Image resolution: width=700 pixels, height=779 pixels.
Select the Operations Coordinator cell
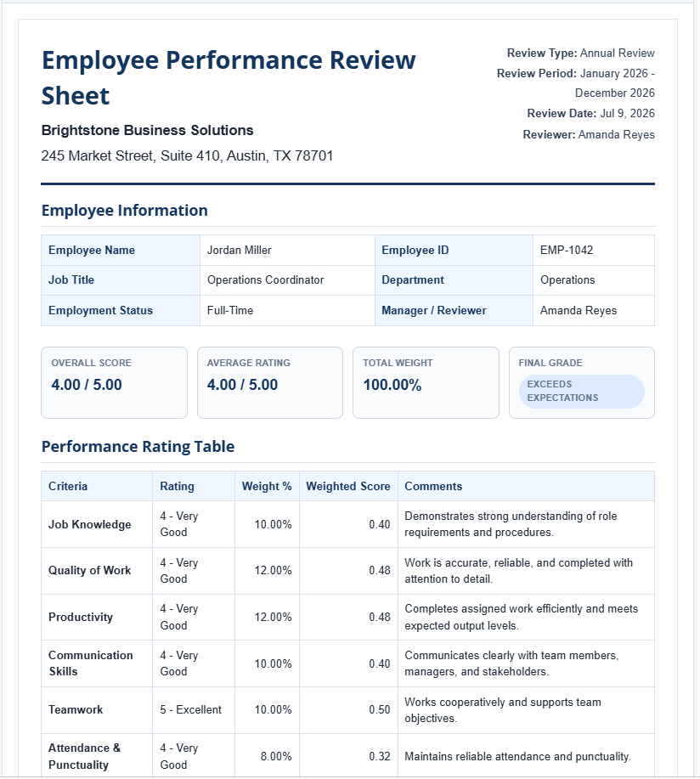click(287, 280)
